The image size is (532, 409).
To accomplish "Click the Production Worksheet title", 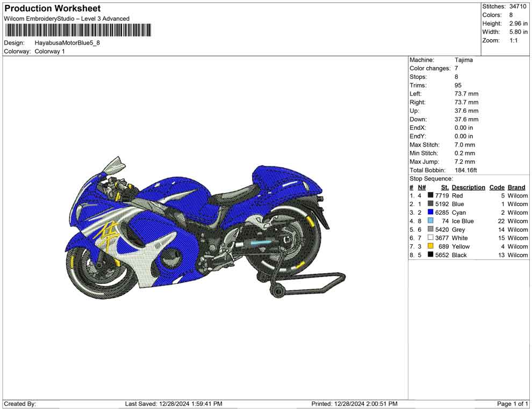I will 52,8.
